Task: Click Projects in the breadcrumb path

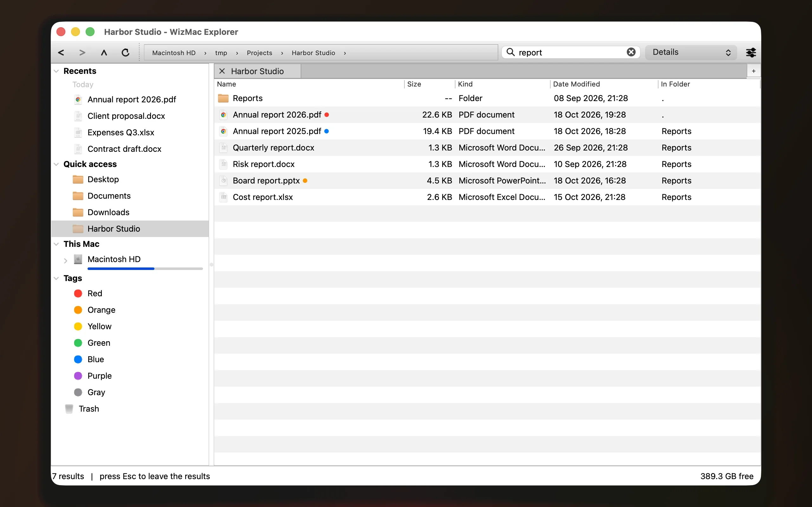Action: (x=259, y=53)
